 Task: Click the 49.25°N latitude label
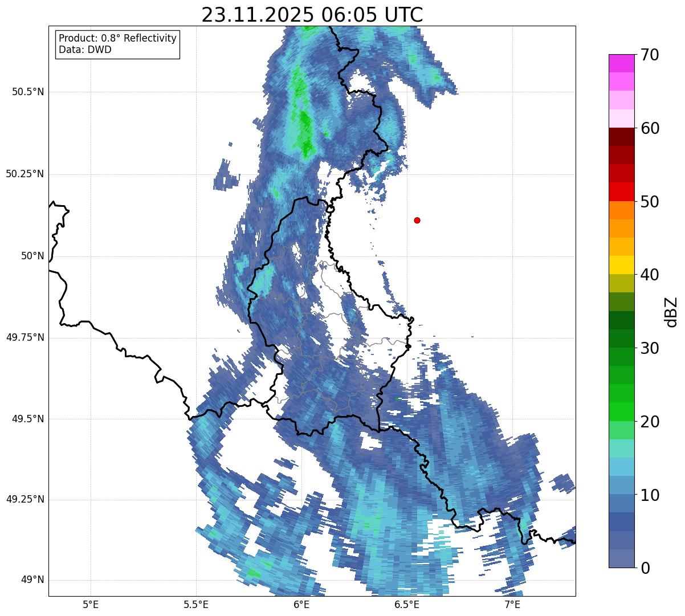click(x=25, y=499)
